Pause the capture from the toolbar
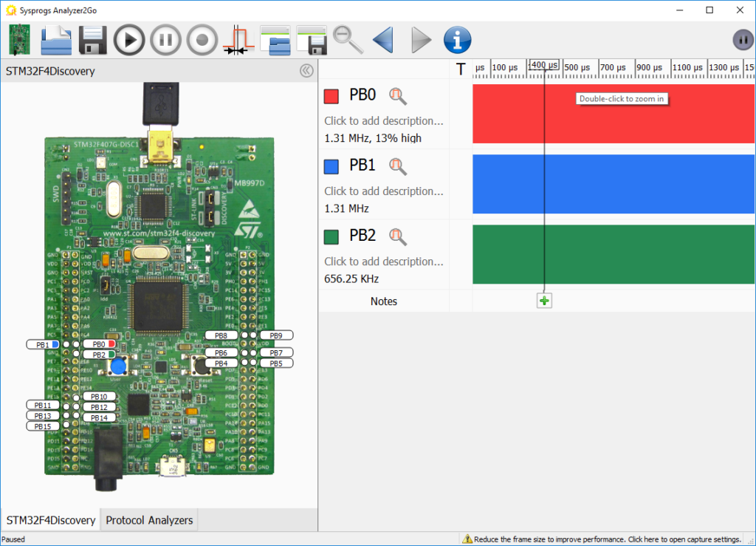756x546 pixels. 165,40
